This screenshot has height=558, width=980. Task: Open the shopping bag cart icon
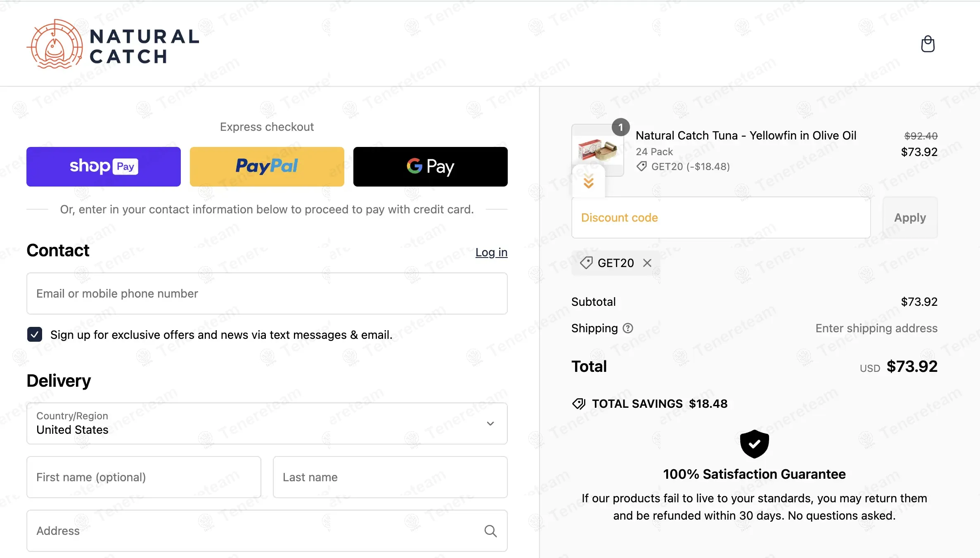tap(928, 44)
